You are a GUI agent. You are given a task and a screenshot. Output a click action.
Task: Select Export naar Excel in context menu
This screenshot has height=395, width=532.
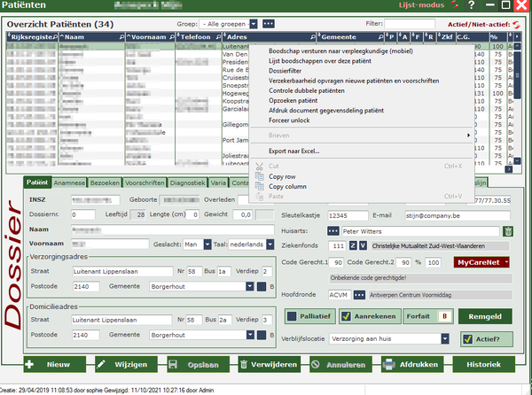point(293,151)
